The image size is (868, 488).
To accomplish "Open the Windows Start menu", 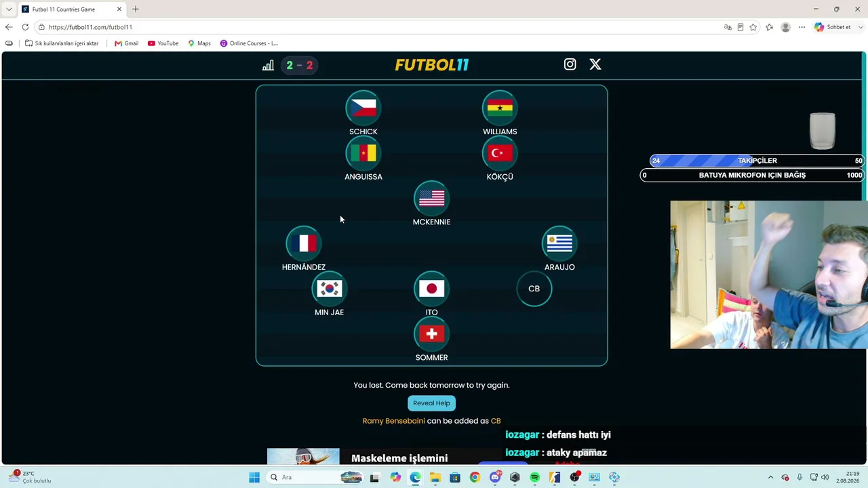I will tap(254, 478).
